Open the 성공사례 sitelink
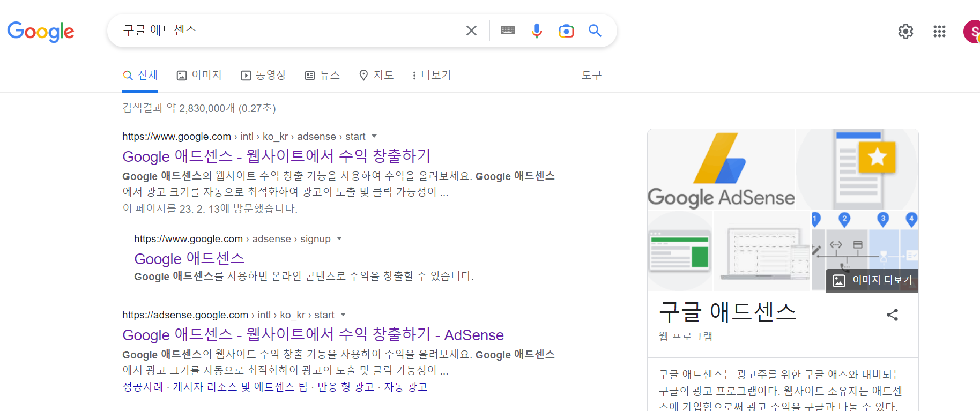The height and width of the screenshot is (411, 980). 143,386
